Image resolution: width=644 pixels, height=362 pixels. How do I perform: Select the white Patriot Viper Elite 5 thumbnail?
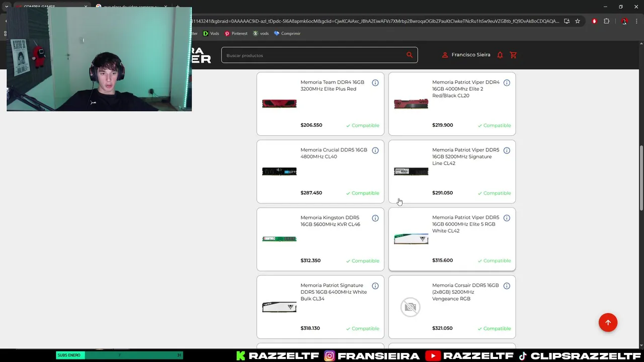coord(411,239)
